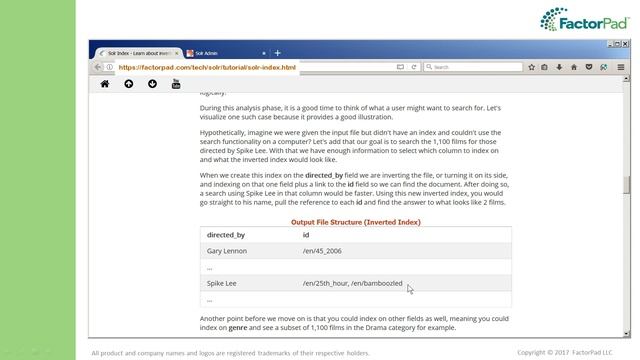This screenshot has height=360, width=640.
Task: Open the hamburger menu
Action: [x=621, y=67]
